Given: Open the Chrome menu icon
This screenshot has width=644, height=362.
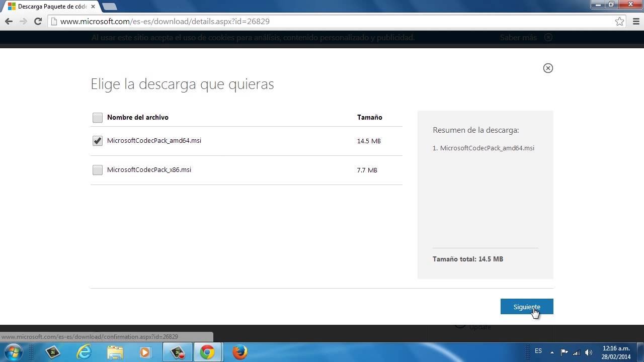Looking at the screenshot, I should point(635,22).
